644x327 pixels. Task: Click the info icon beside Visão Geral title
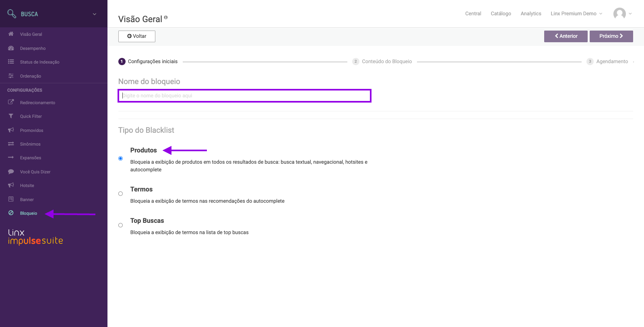(x=166, y=17)
